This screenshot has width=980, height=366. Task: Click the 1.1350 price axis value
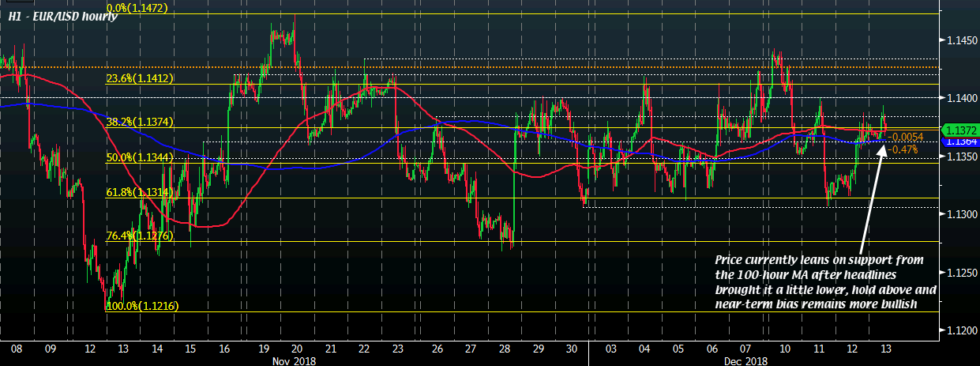(963, 157)
